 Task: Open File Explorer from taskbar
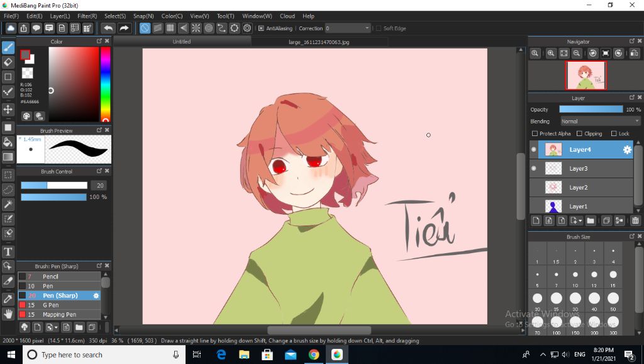(x=245, y=355)
